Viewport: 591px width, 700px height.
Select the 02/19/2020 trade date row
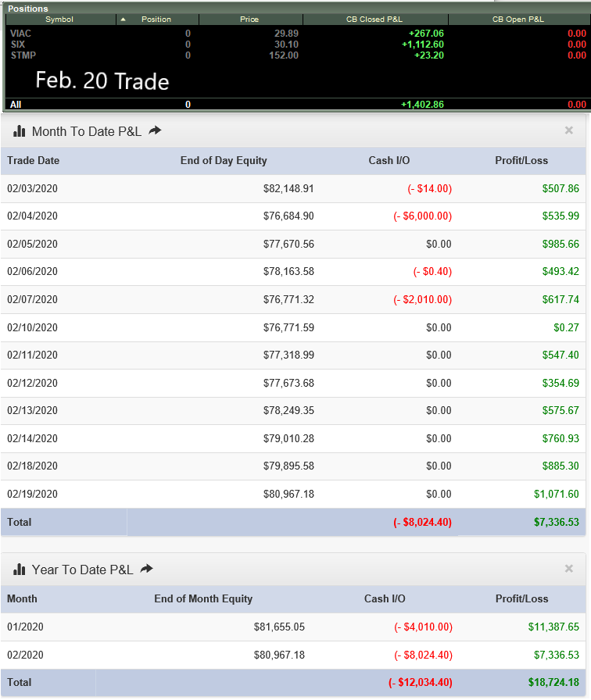coord(293,495)
